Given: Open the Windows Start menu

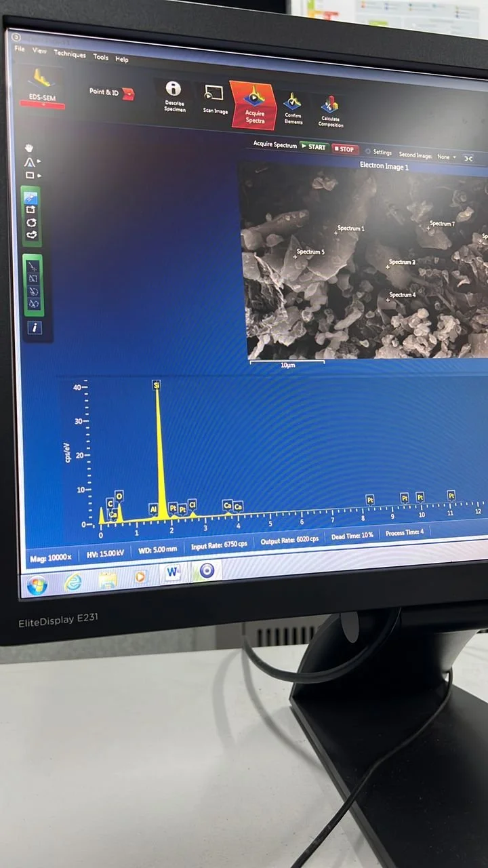Looking at the screenshot, I should (x=36, y=585).
